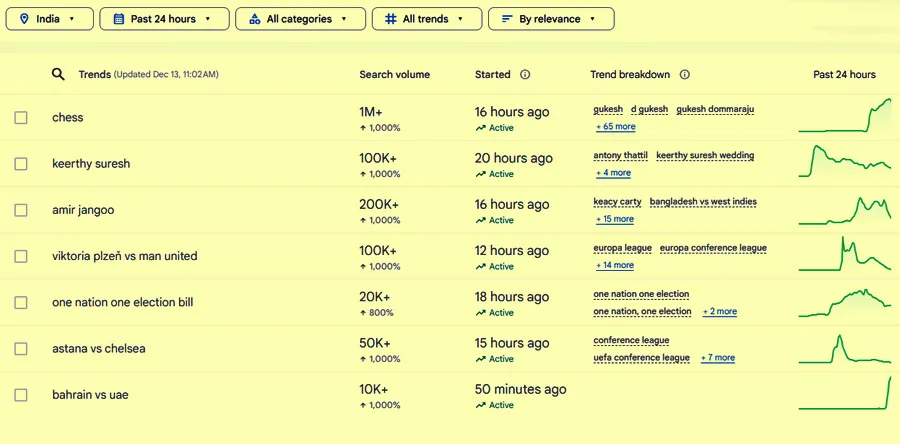This screenshot has width=900, height=444.
Task: Click the Past 24 hours column header
Action: point(844,74)
